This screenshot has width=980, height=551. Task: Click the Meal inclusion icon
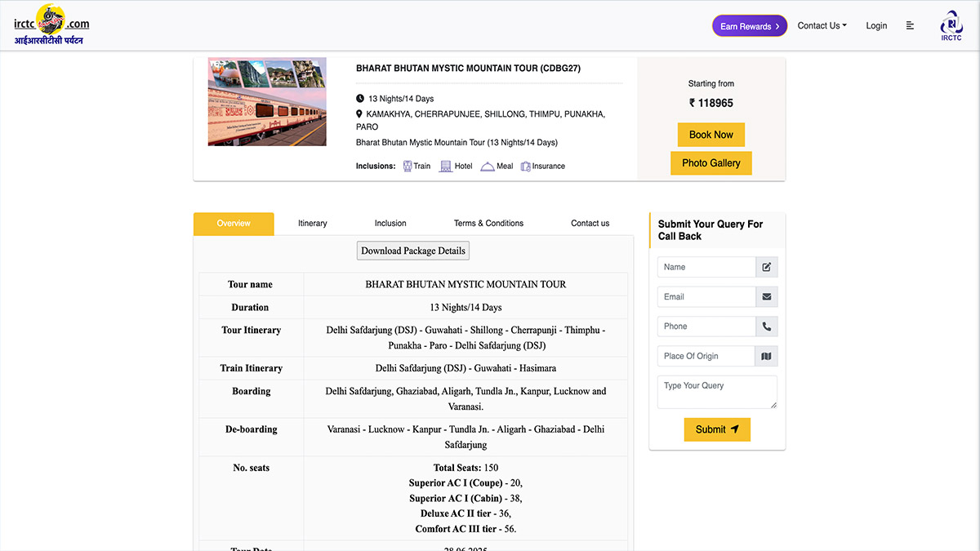pyautogui.click(x=488, y=166)
